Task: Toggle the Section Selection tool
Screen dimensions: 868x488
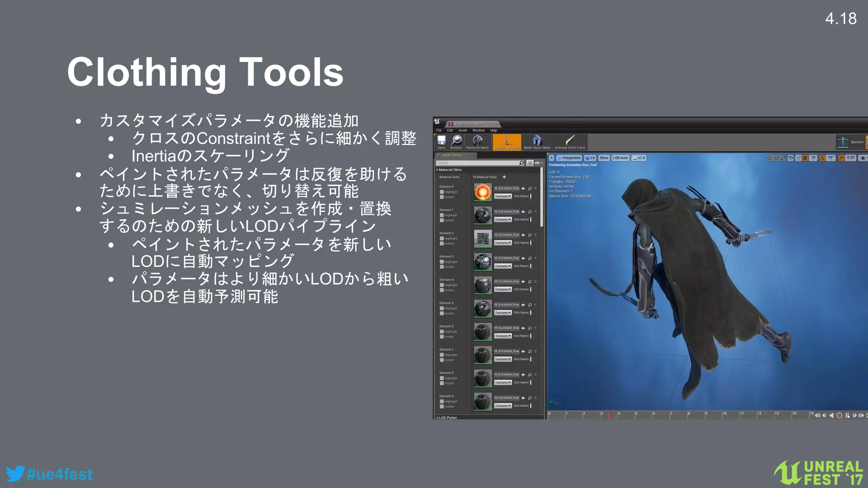Action: point(507,142)
